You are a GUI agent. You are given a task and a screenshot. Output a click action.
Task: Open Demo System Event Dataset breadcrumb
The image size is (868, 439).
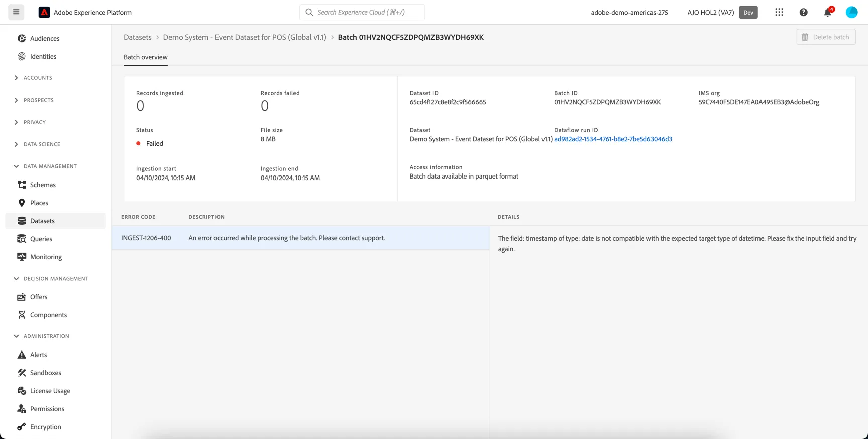[245, 37]
